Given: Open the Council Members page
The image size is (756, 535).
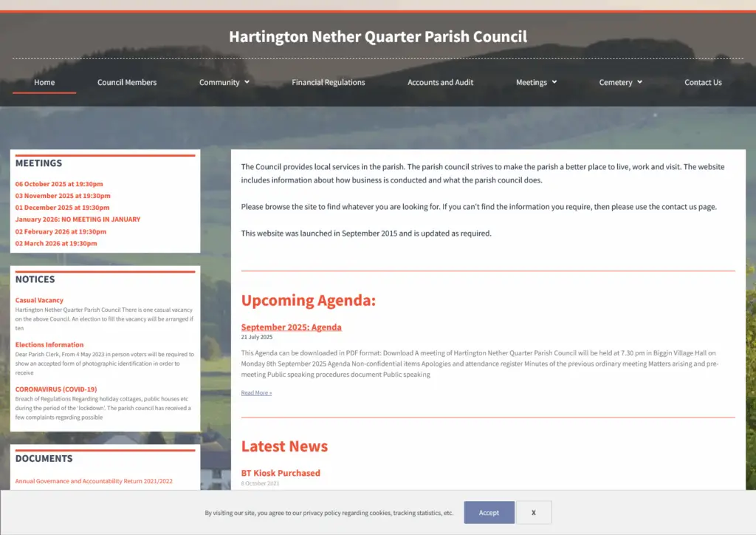Looking at the screenshot, I should (127, 82).
